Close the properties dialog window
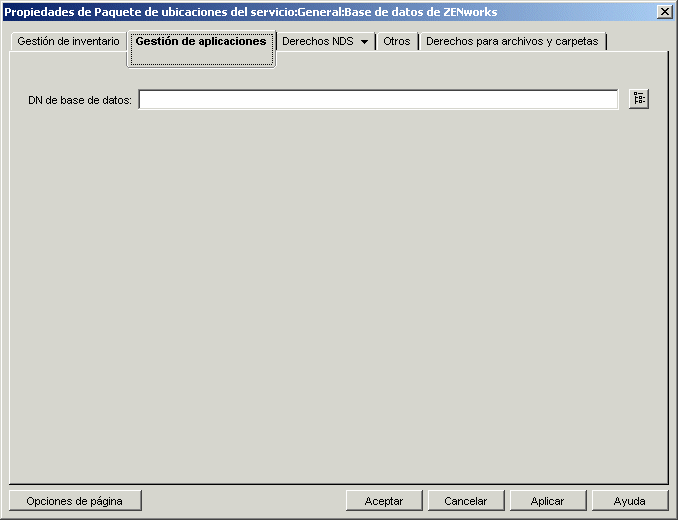Screen dimensions: 678x520 click(665, 11)
